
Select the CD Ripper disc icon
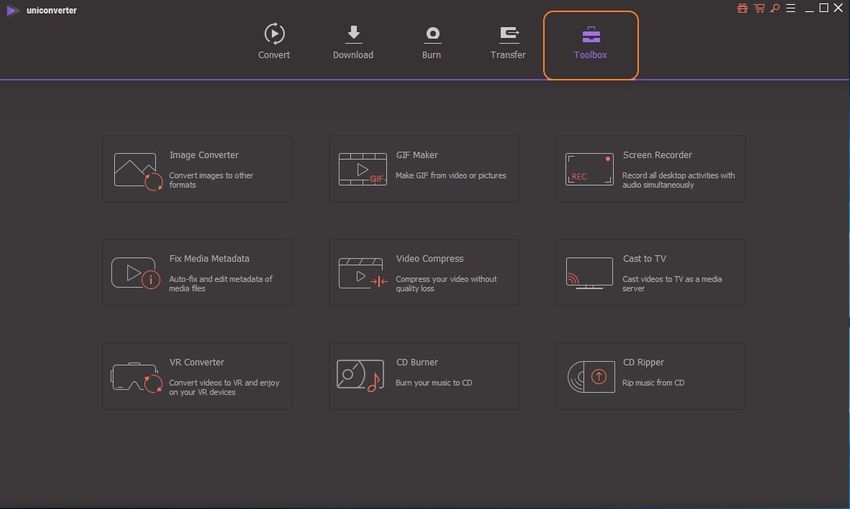tap(589, 376)
